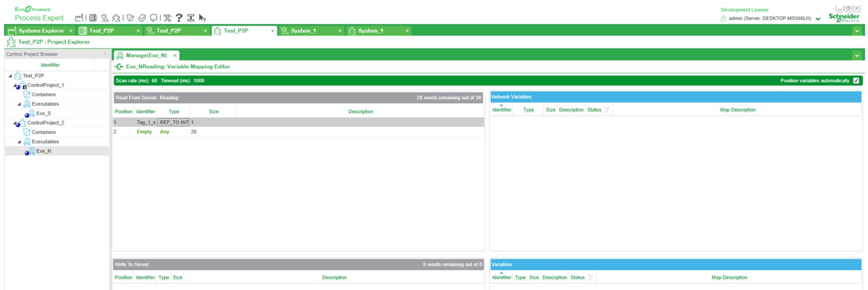Close the Manage(Exe_N) tab

point(175,55)
